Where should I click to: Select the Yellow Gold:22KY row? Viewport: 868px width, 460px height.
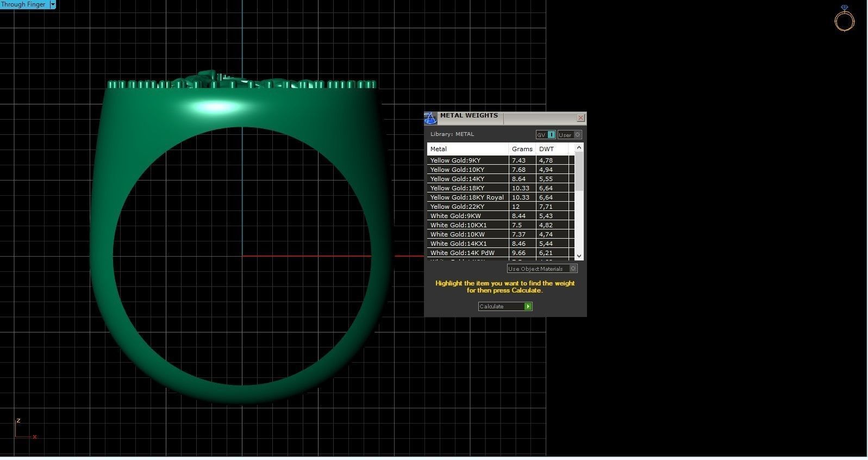(501, 207)
